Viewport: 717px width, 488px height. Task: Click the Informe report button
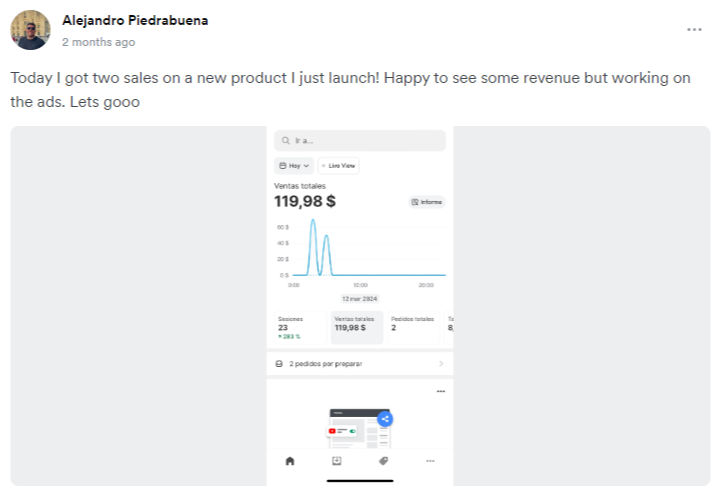[x=427, y=202]
